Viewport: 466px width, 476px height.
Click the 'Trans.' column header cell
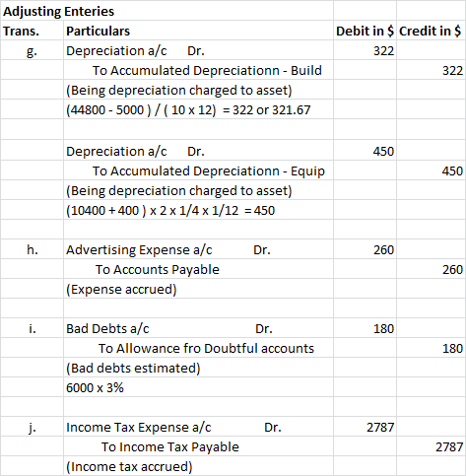(32, 31)
